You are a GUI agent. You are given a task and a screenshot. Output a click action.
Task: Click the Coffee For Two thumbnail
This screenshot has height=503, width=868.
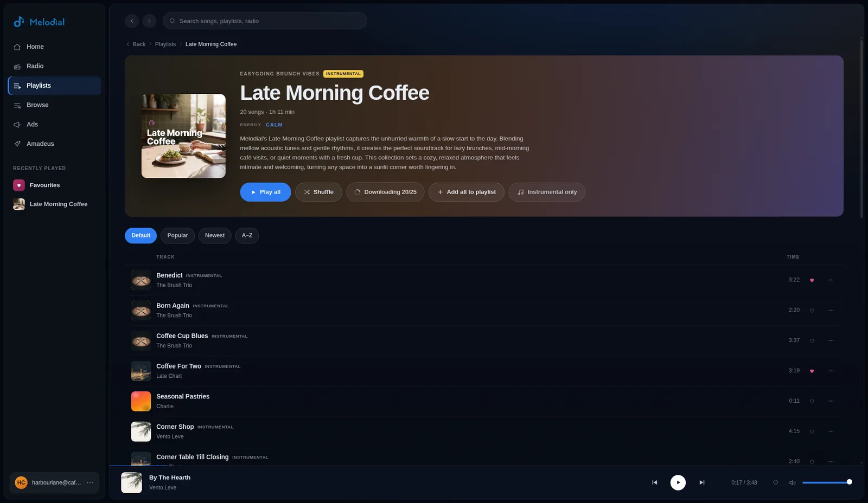click(x=141, y=371)
